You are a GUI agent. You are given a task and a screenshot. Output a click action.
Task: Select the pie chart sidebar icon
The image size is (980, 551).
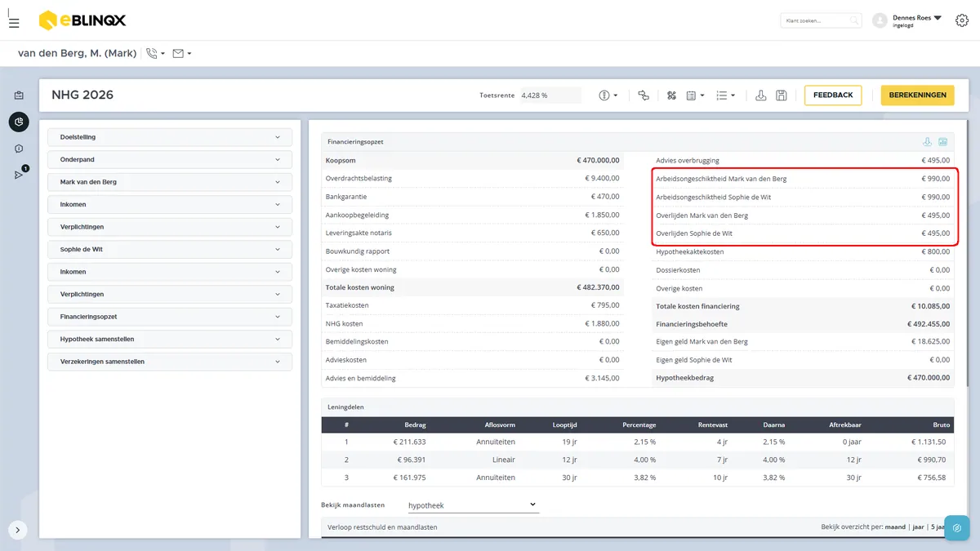[x=19, y=122]
